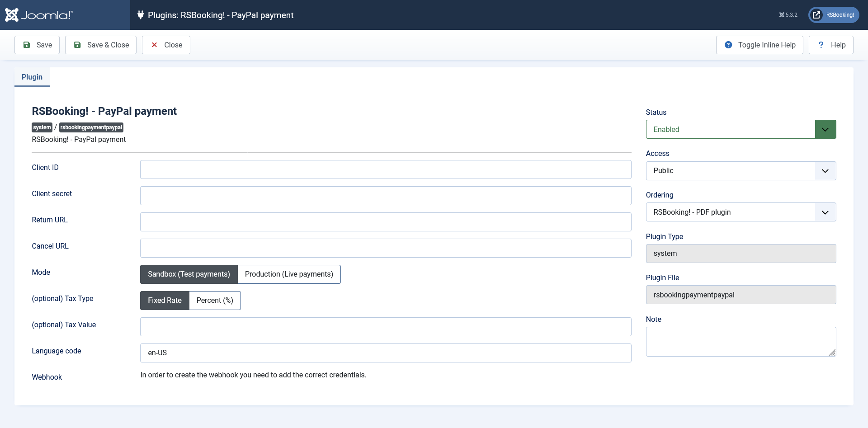Open the Status dropdown showing Enabled
868x428 pixels.
pos(741,129)
